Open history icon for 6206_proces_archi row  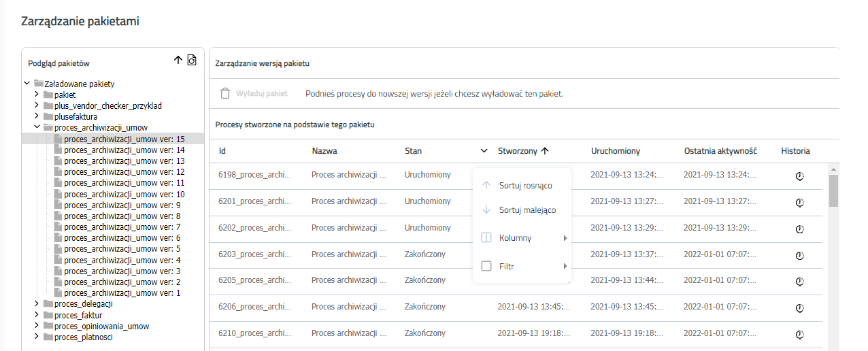[800, 307]
